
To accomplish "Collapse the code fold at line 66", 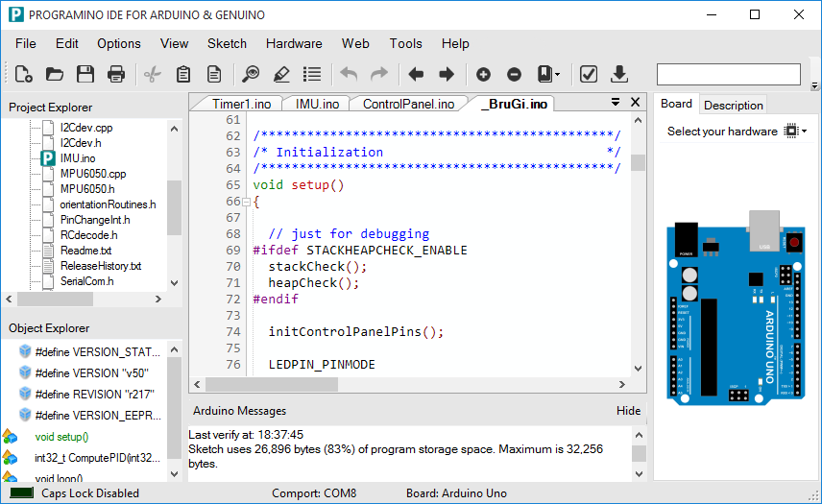I will click(x=246, y=202).
